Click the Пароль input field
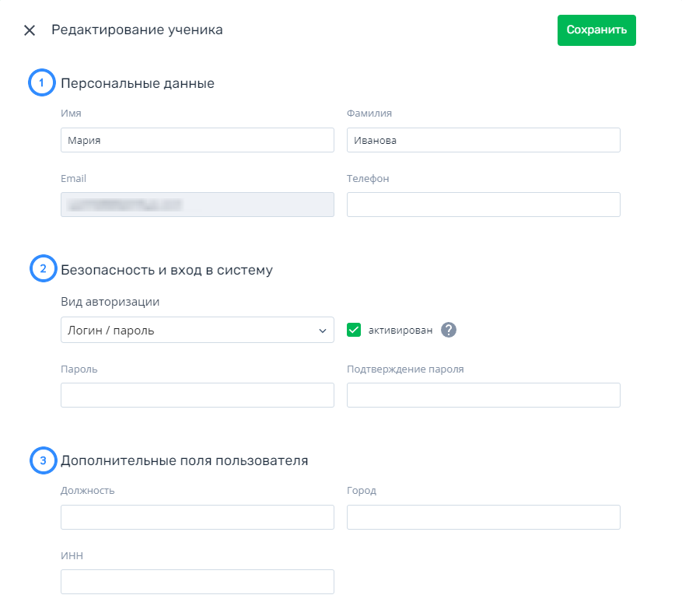Screen dimensions: 682x616 tap(198, 395)
